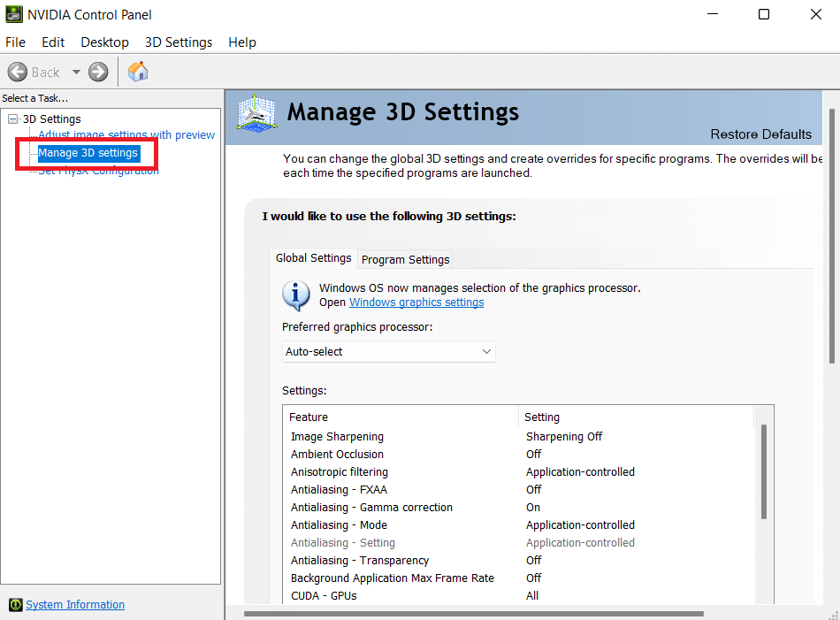Select the Global Settings tab
The height and width of the screenshot is (620, 840).
point(313,257)
